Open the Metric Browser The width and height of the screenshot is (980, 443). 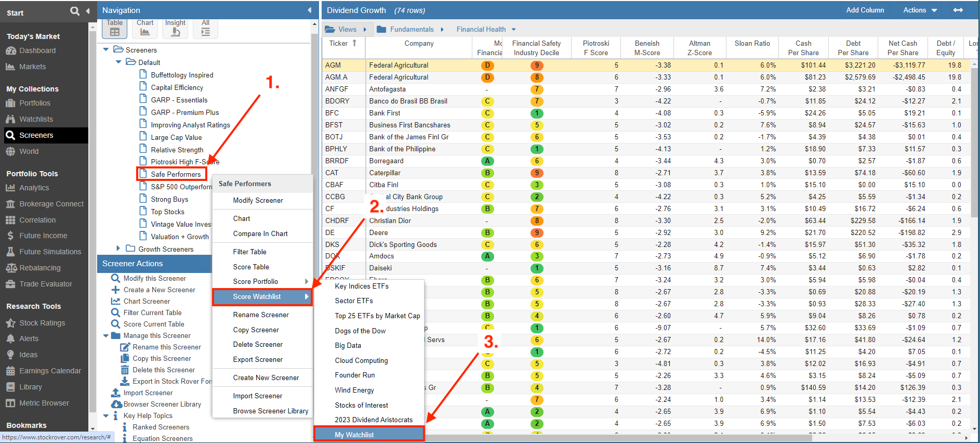(44, 403)
